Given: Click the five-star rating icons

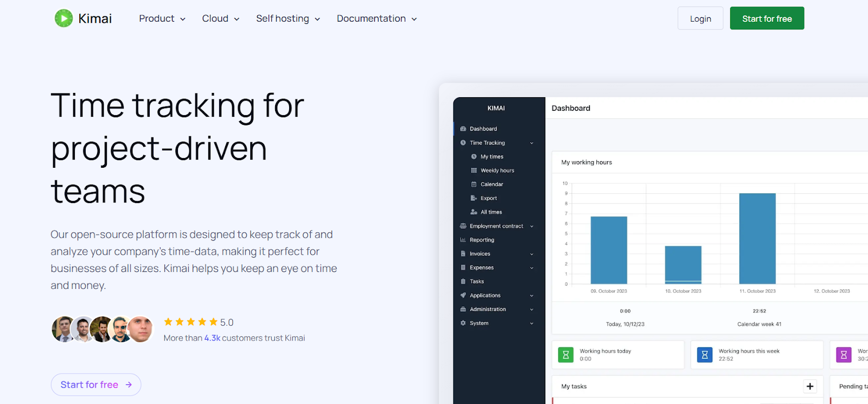Looking at the screenshot, I should pyautogui.click(x=191, y=322).
